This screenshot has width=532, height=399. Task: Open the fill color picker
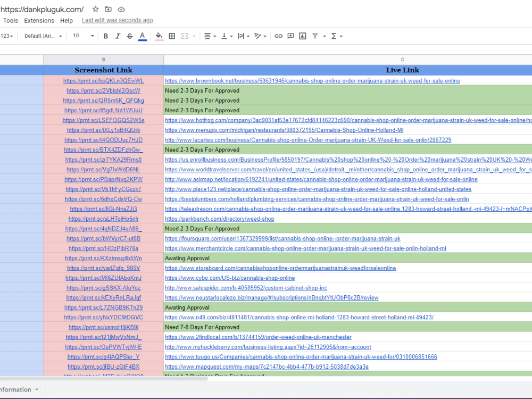[159, 36]
